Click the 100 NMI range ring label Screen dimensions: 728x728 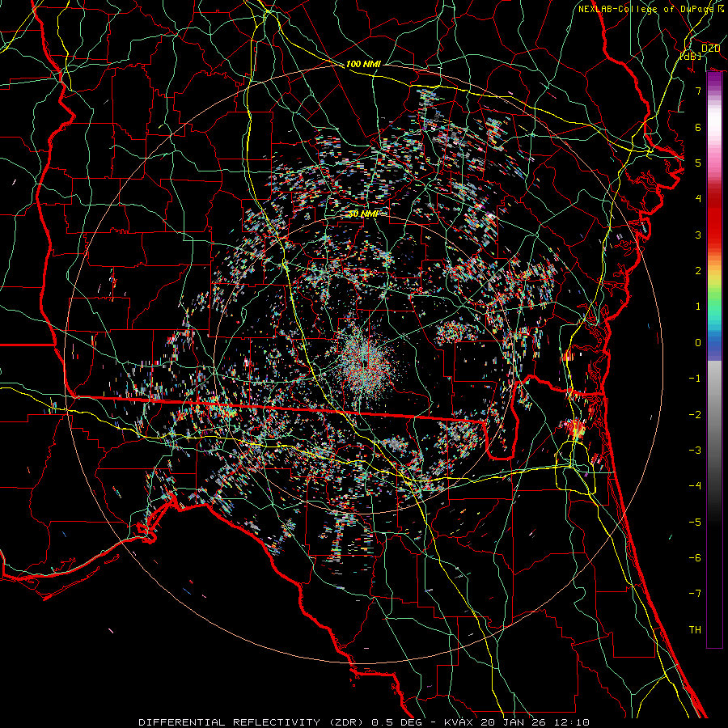(x=363, y=64)
